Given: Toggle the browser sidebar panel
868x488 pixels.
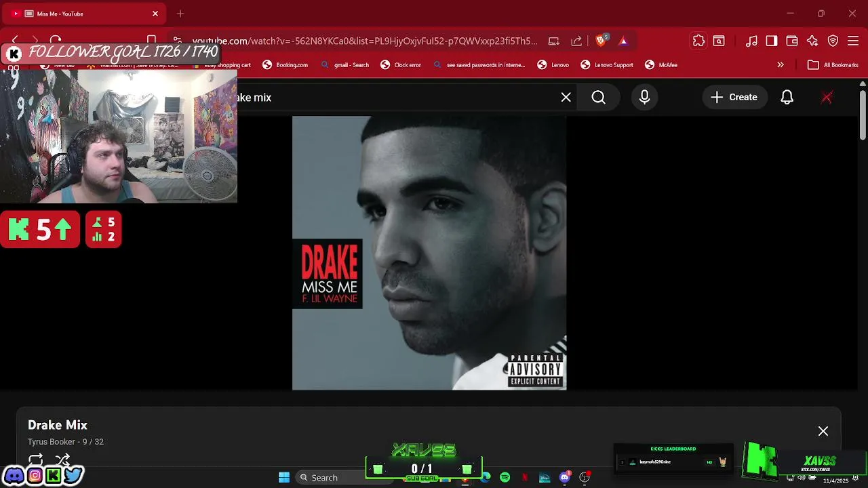Looking at the screenshot, I should (772, 41).
